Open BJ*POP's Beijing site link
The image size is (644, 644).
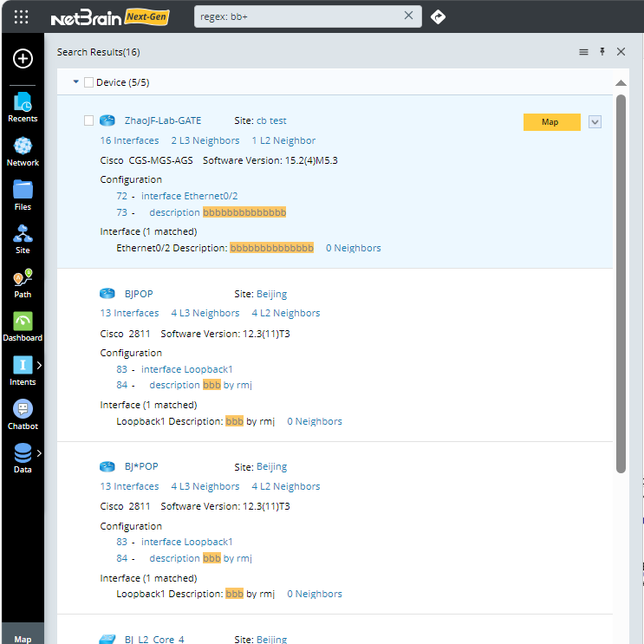tap(271, 466)
